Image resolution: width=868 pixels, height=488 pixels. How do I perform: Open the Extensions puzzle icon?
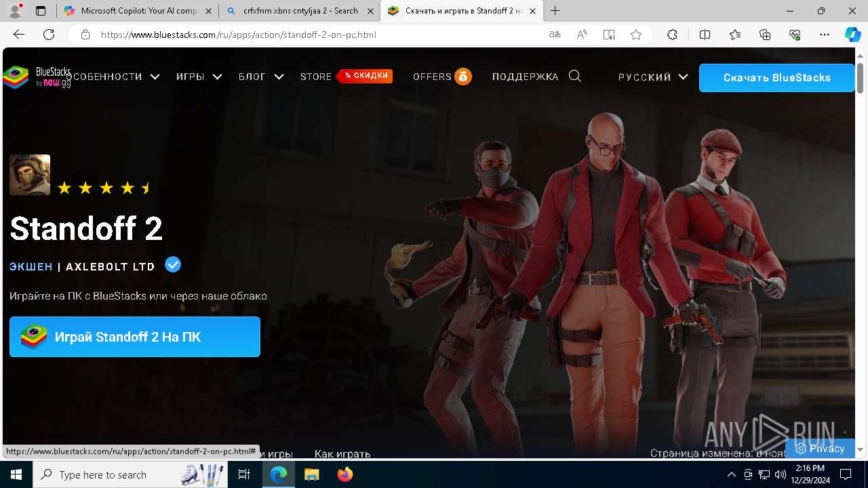(x=672, y=35)
